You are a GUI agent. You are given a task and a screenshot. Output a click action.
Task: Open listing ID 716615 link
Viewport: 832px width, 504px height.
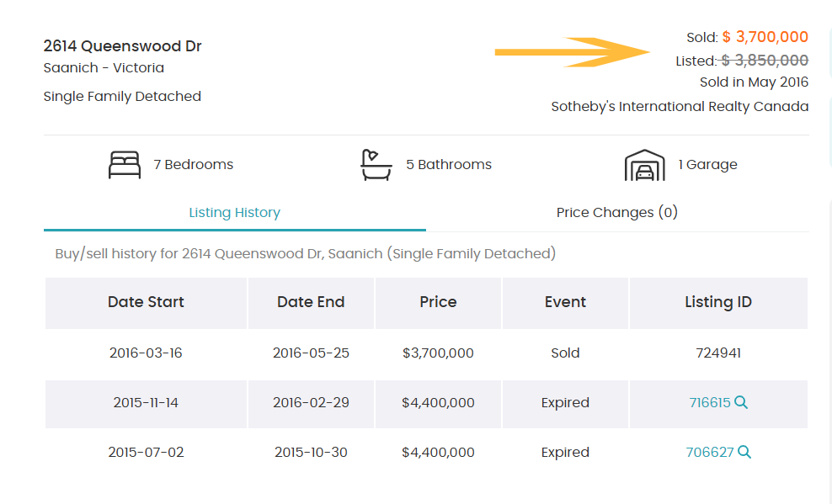(x=709, y=402)
